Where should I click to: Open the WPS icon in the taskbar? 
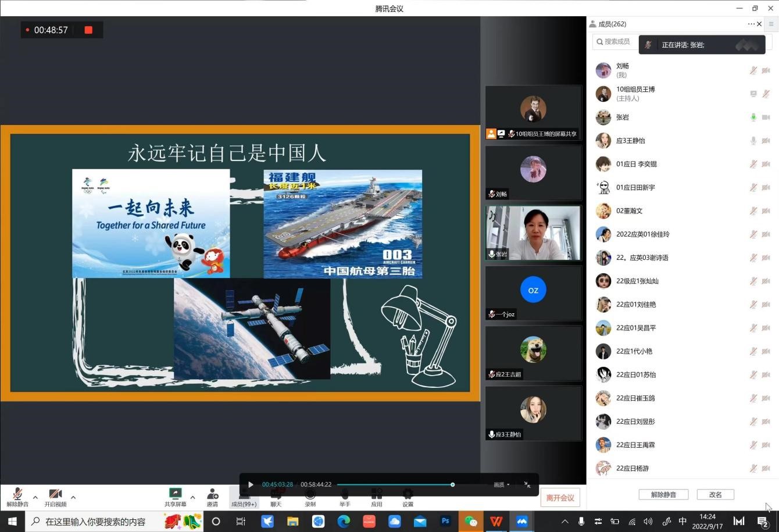pos(496,522)
